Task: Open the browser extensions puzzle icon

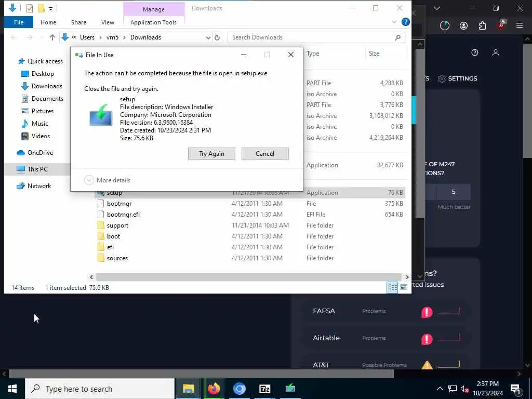Action: click(482, 25)
